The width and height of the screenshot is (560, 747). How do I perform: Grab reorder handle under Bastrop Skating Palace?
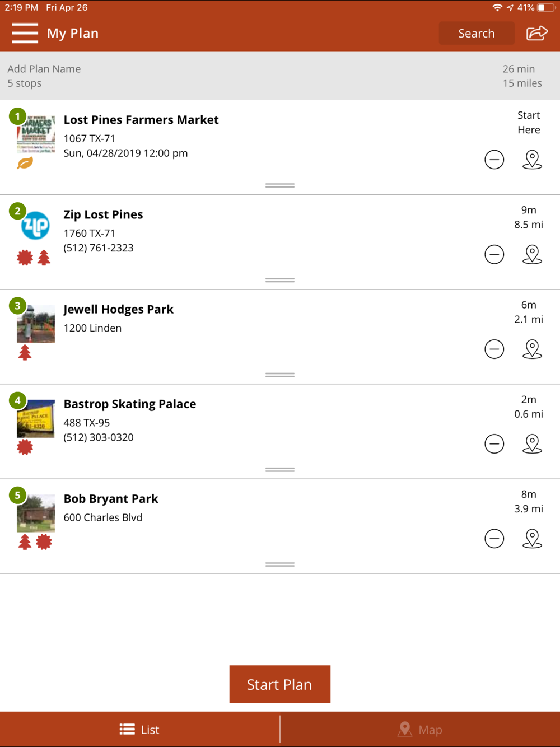[280, 470]
